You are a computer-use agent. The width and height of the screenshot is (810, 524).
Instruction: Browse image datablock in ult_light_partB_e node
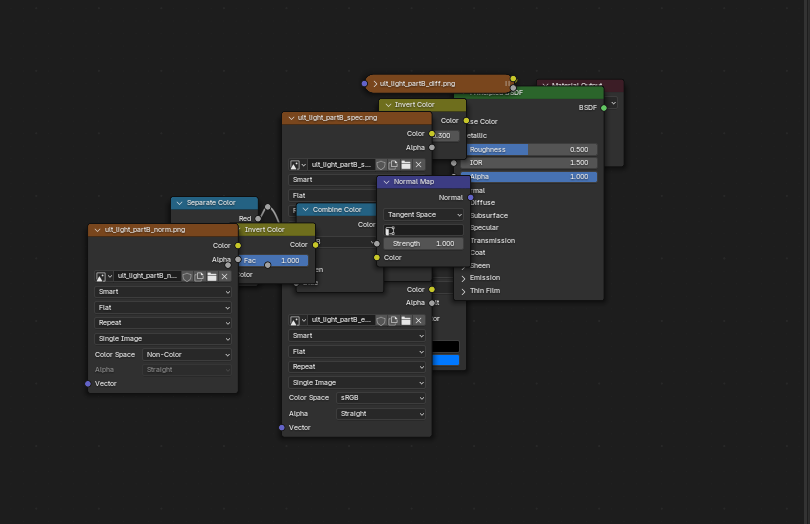298,320
